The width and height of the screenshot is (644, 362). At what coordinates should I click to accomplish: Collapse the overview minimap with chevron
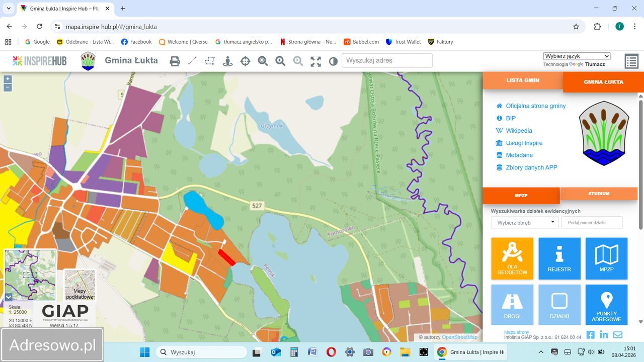tap(9, 297)
